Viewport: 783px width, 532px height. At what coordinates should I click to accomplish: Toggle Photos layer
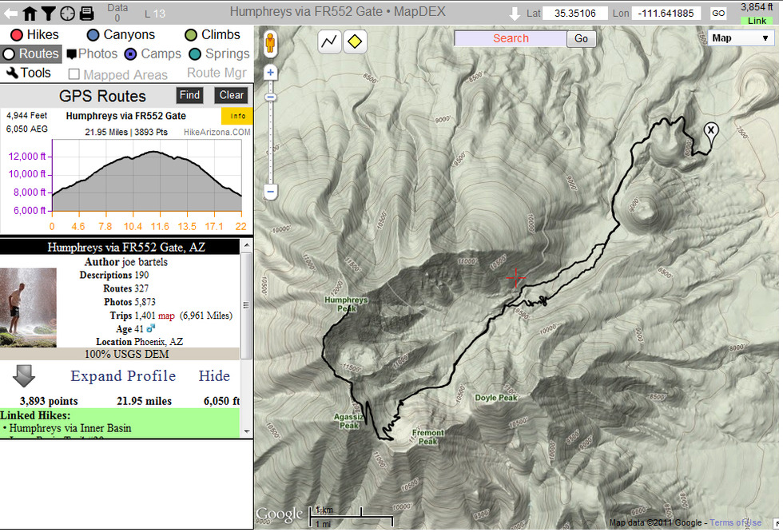tap(93, 54)
